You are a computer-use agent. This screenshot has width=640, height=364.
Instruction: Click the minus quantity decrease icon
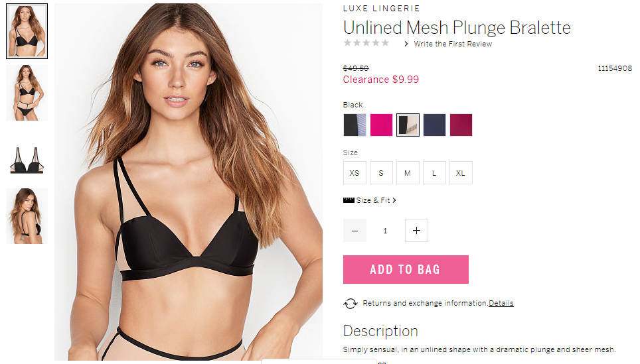point(355,230)
